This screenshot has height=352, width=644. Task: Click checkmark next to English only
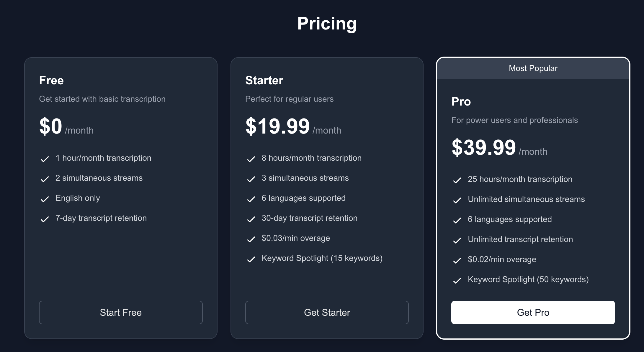coord(45,199)
